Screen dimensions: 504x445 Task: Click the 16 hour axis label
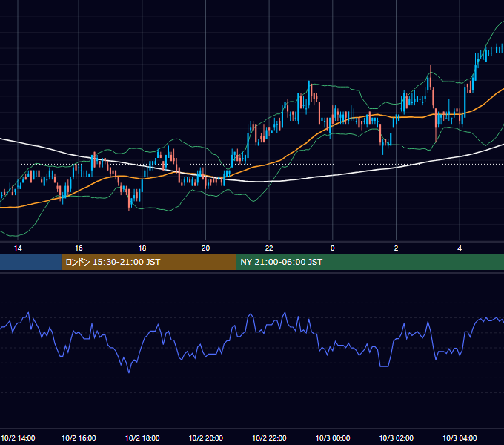pyautogui.click(x=79, y=248)
